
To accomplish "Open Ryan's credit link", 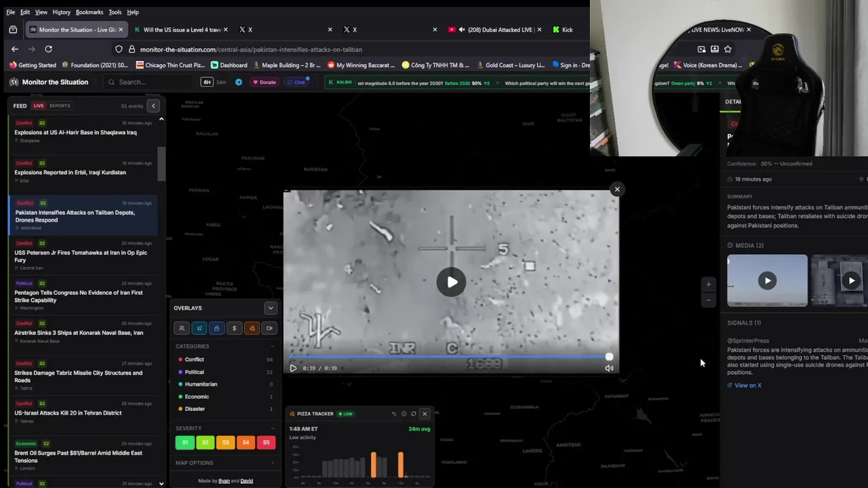I will point(224,481).
